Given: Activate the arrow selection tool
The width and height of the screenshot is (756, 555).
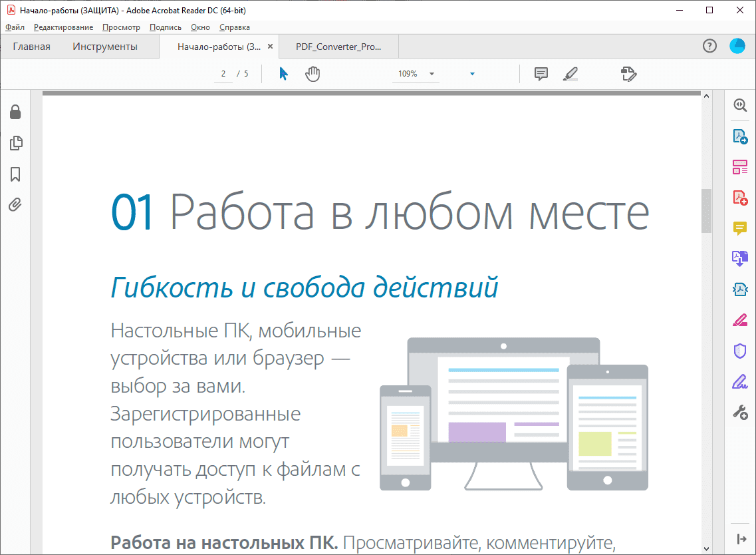Looking at the screenshot, I should tap(284, 74).
